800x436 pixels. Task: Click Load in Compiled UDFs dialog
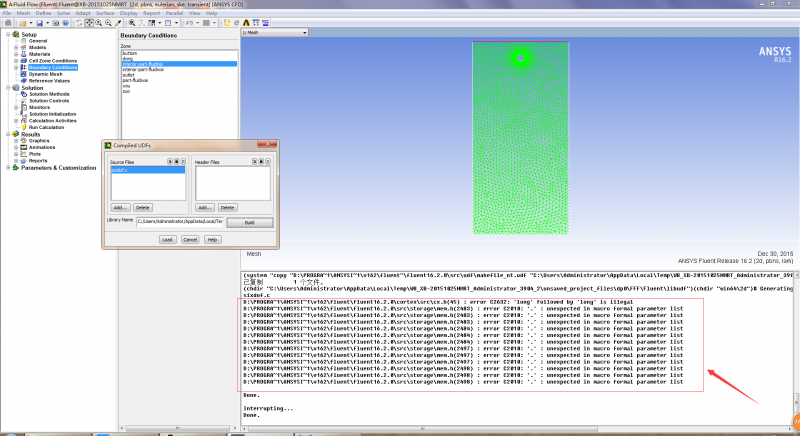tap(168, 240)
